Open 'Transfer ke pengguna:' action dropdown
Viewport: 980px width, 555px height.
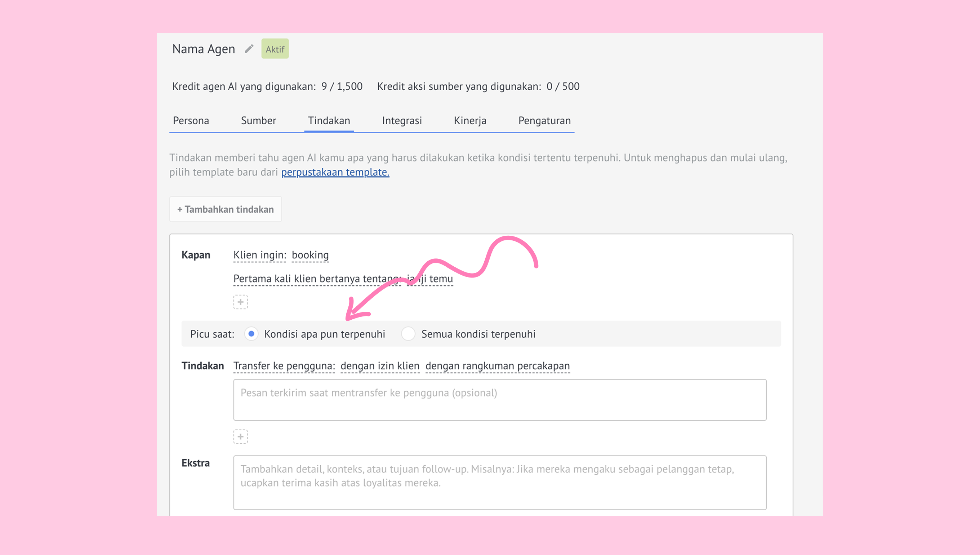284,365
